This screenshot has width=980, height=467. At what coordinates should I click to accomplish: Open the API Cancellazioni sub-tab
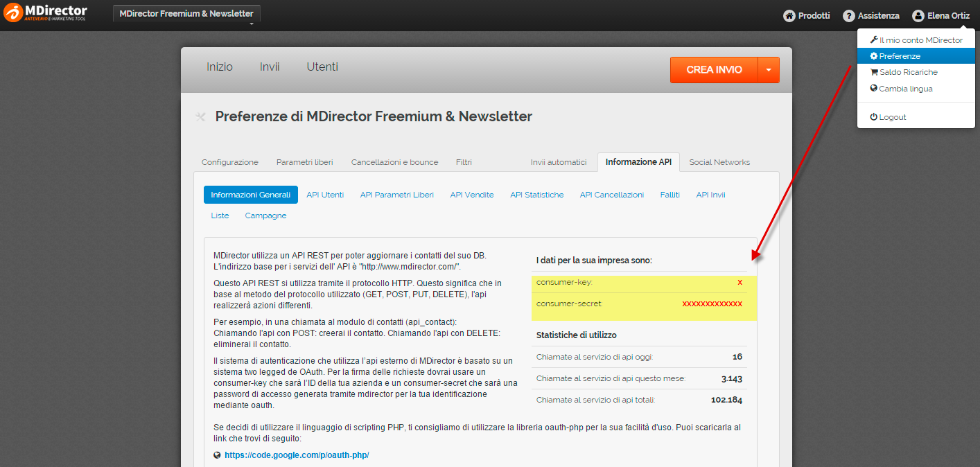(612, 195)
